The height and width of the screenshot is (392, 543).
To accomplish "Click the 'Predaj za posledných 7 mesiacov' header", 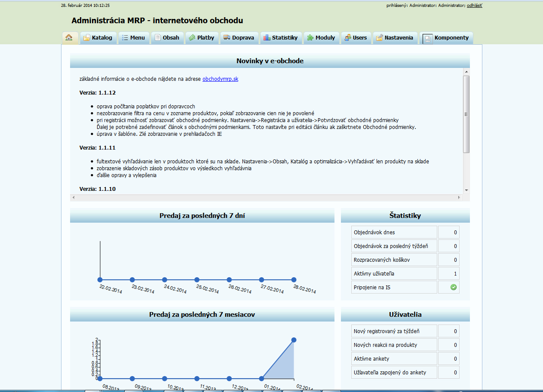I will pyautogui.click(x=202, y=315).
